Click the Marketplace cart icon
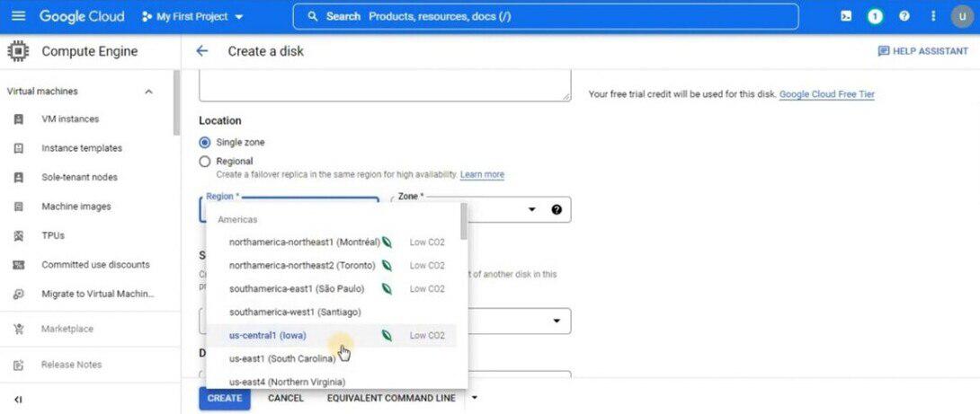The image size is (980, 414). pos(18,329)
